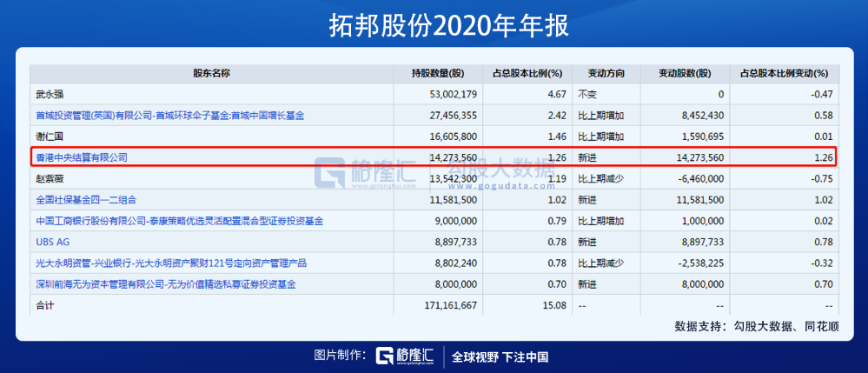Click the 变动股数(股) column header

click(685, 73)
